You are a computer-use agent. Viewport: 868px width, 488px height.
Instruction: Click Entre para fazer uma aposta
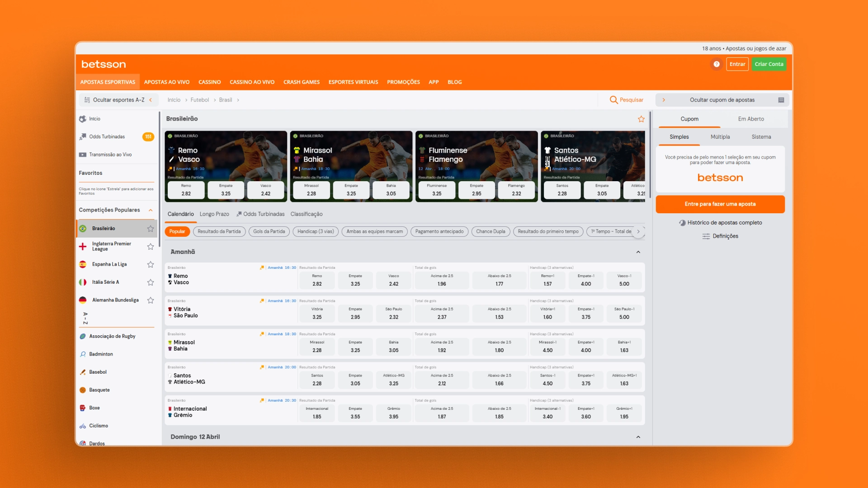click(720, 204)
